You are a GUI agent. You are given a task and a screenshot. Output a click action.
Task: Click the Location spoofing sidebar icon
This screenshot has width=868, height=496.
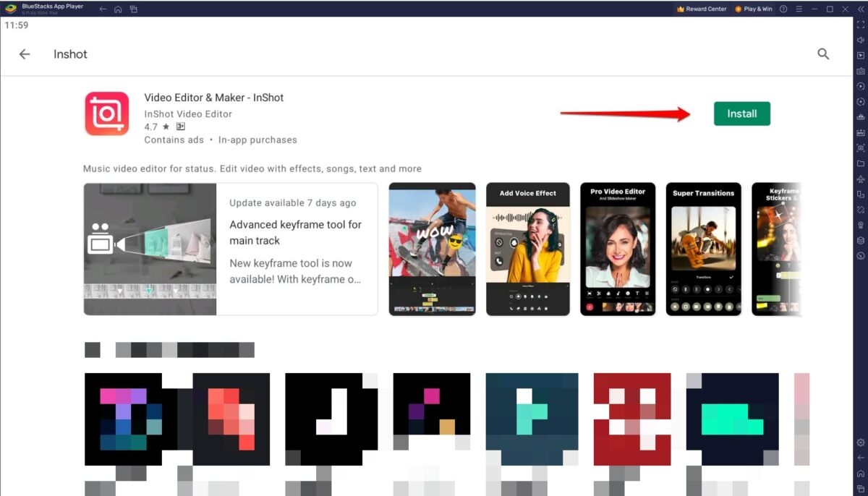[861, 223]
